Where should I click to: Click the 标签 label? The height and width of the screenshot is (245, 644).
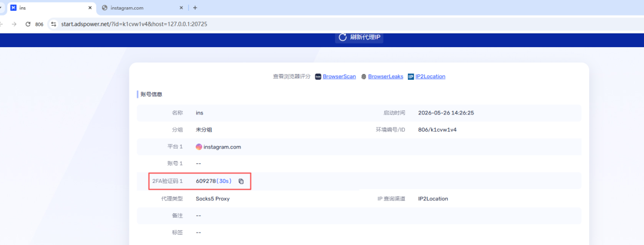(178, 232)
